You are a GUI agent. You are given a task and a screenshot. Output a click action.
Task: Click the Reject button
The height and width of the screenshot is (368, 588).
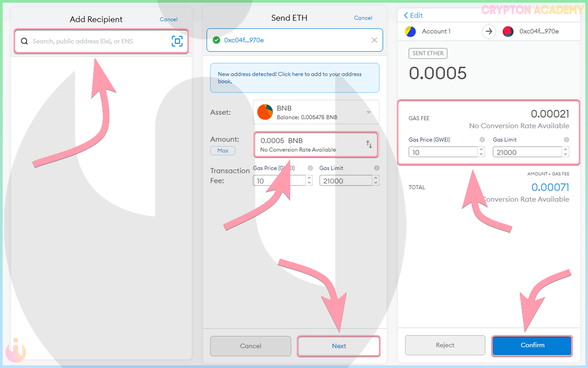pyautogui.click(x=445, y=345)
